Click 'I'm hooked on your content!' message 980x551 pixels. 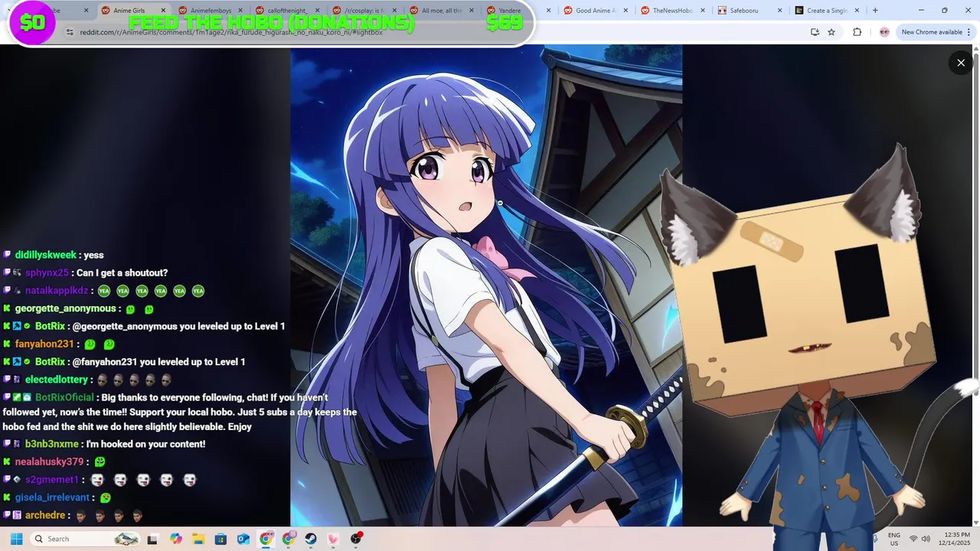(145, 444)
